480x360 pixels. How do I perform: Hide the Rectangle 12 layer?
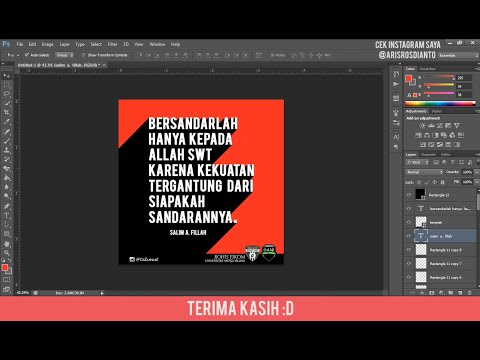pos(409,195)
